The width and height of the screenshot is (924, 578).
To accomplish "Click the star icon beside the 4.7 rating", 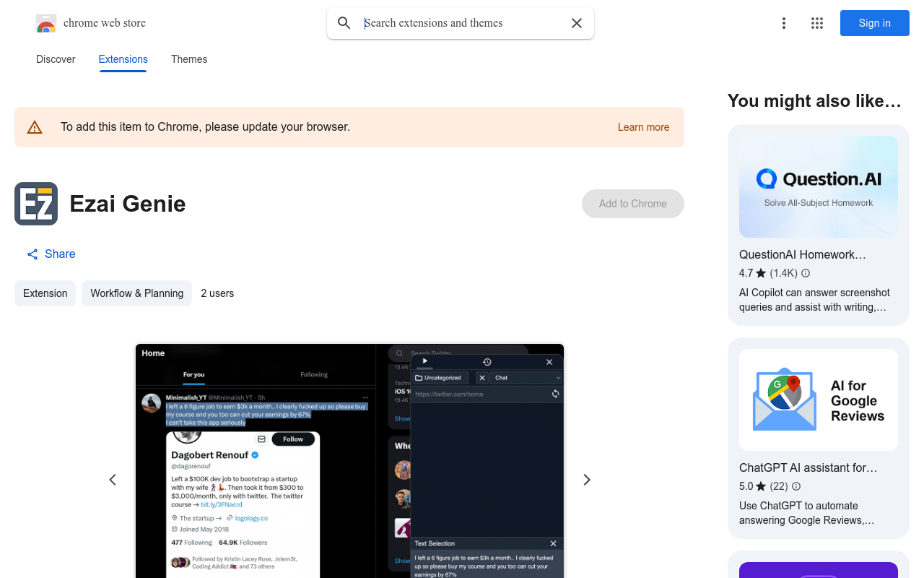I will tap(761, 273).
